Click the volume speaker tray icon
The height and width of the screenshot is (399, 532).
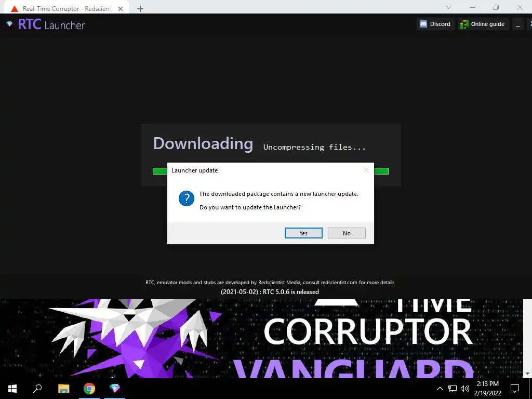point(465,389)
